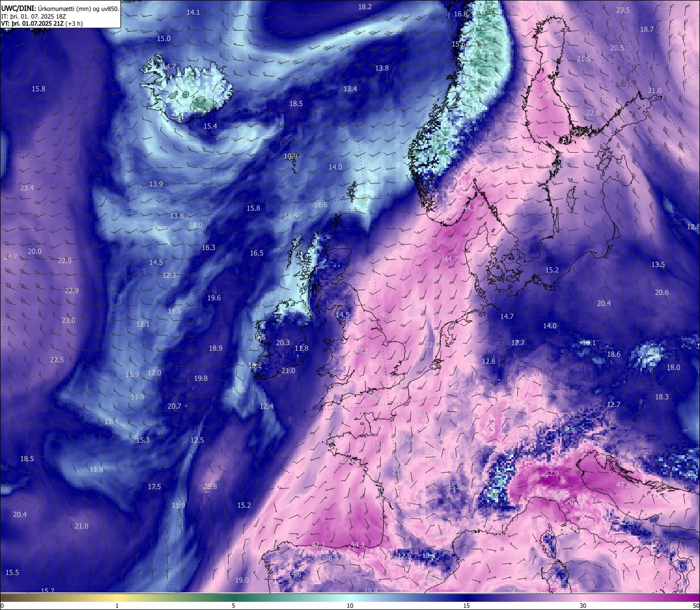This screenshot has height=610, width=700.
Task: Click the 21.8 value label
Action: 81,526
